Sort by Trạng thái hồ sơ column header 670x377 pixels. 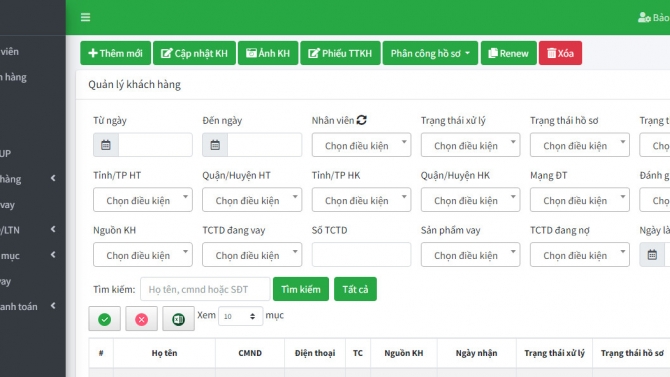tap(632, 353)
